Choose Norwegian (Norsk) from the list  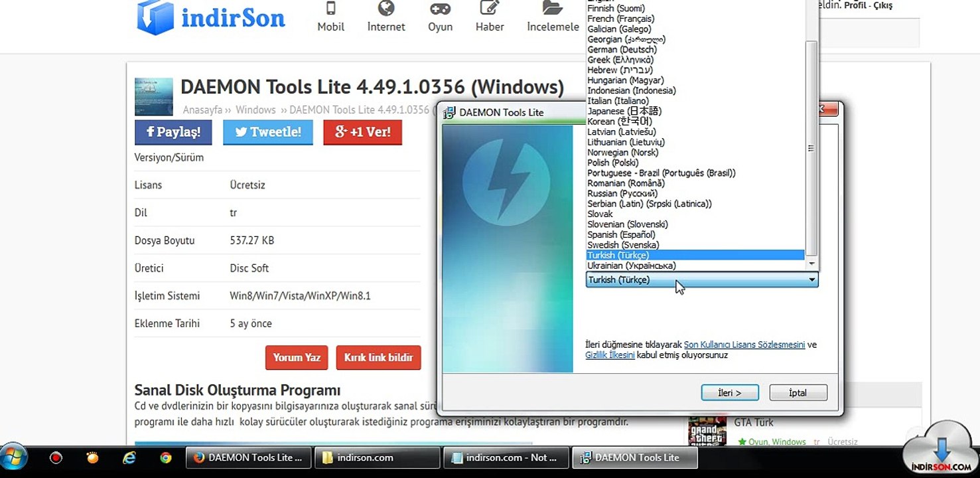point(695,153)
